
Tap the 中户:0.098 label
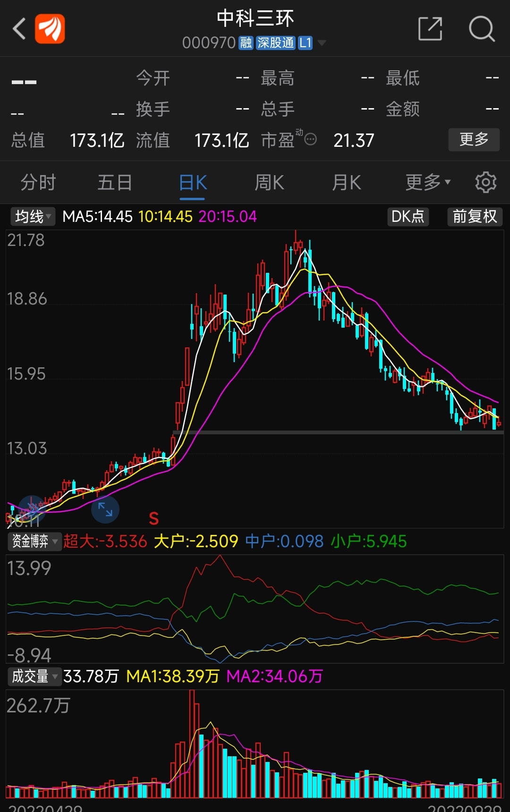tap(284, 541)
